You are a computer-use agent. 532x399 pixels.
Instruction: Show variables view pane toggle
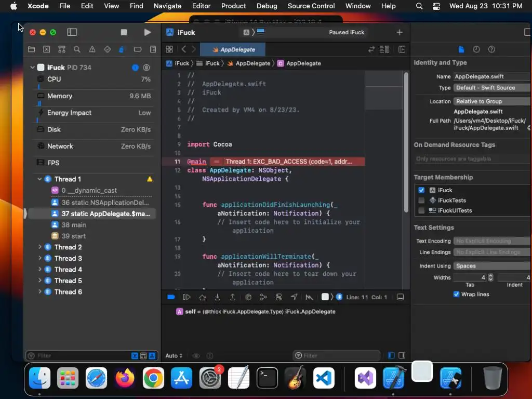click(x=391, y=355)
